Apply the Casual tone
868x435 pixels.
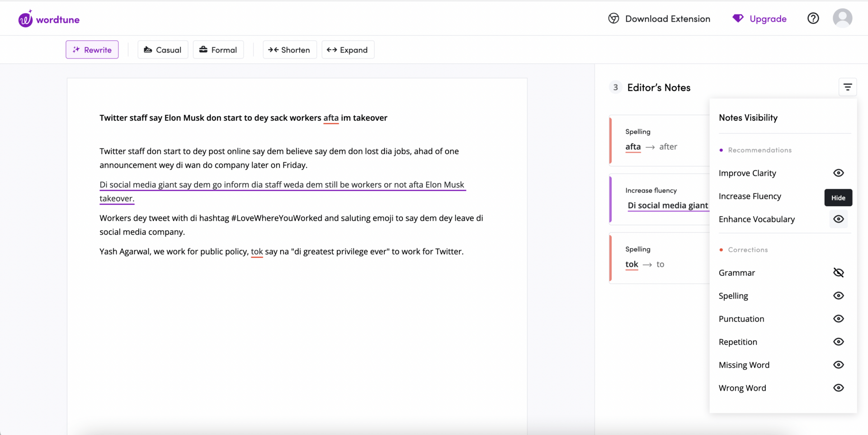pyautogui.click(x=163, y=50)
